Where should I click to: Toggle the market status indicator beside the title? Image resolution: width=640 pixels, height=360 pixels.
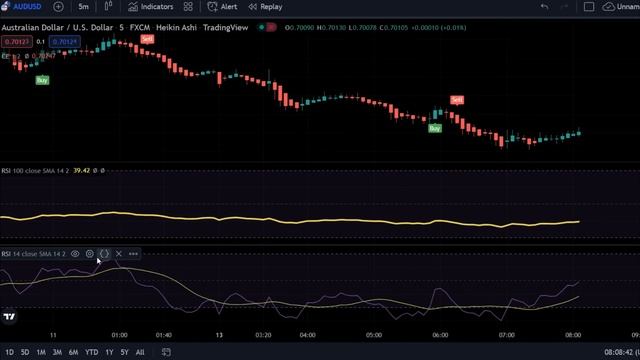click(x=267, y=27)
